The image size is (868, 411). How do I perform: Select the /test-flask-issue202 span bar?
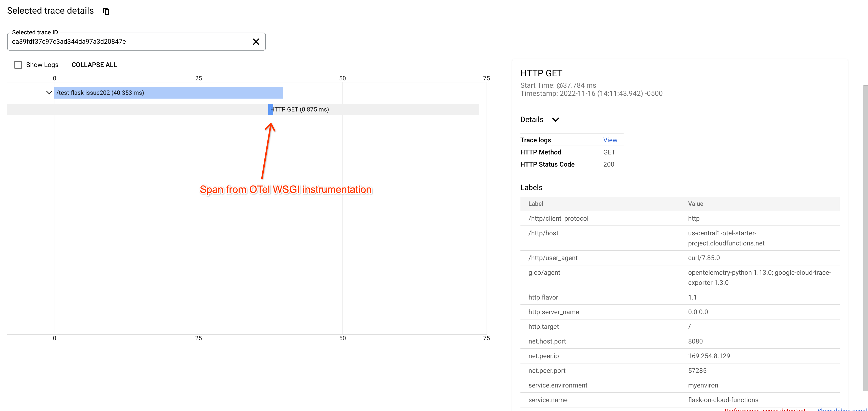[x=169, y=93]
